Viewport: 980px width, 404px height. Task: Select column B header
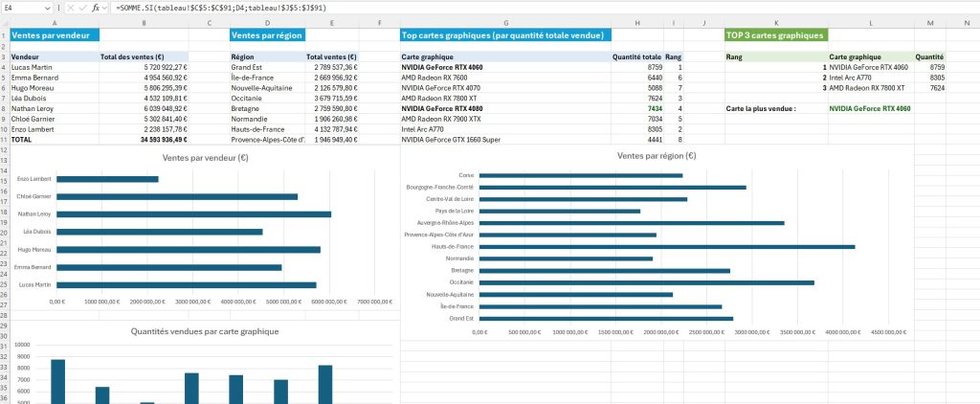[144, 23]
